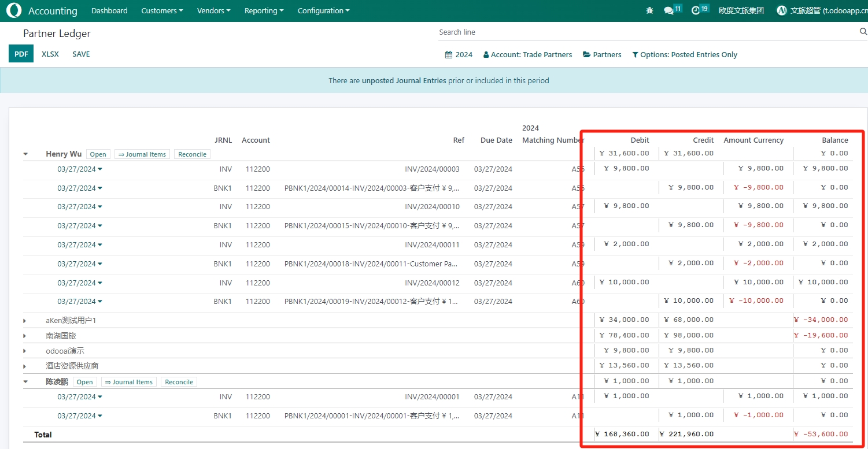Image resolution: width=868 pixels, height=449 pixels.
Task: Open the Customers menu
Action: pyautogui.click(x=162, y=10)
